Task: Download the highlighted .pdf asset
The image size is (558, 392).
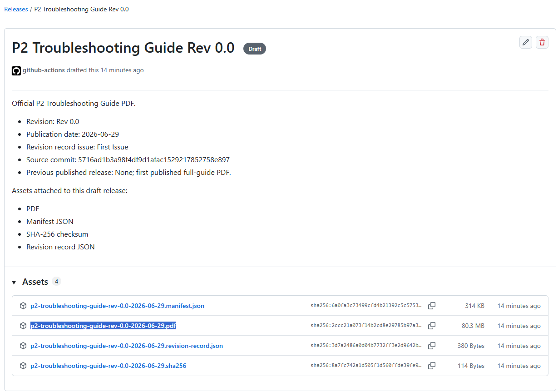Action: (x=103, y=326)
